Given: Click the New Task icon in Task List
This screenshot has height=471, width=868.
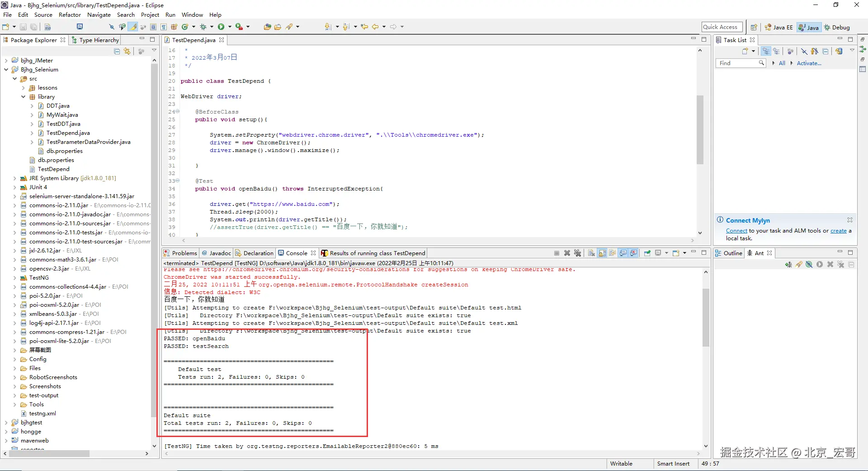Looking at the screenshot, I should (745, 51).
